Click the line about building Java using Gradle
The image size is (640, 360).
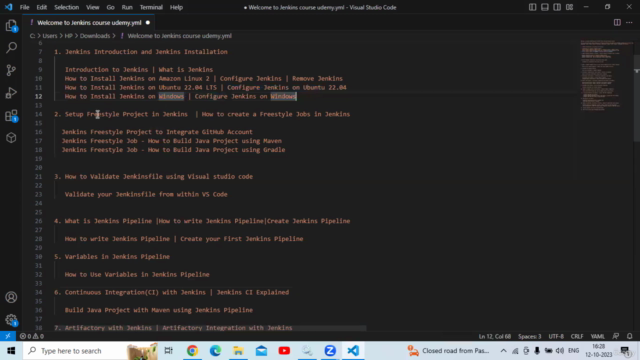click(173, 150)
